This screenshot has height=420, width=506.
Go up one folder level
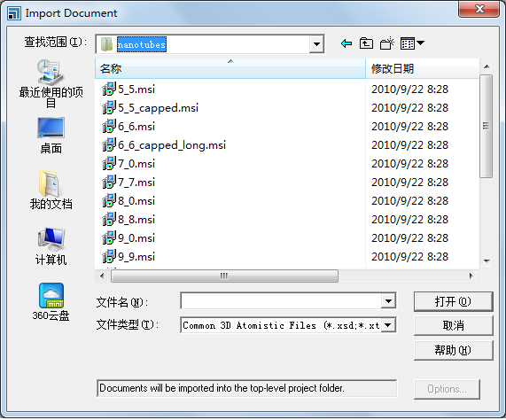(366, 43)
